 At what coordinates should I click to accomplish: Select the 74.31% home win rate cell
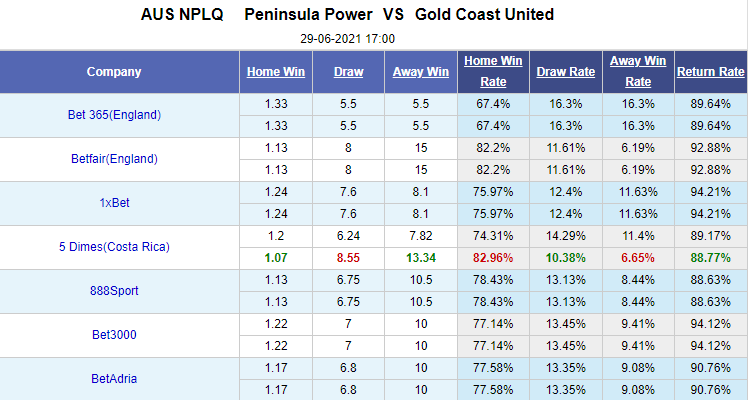[x=493, y=236]
